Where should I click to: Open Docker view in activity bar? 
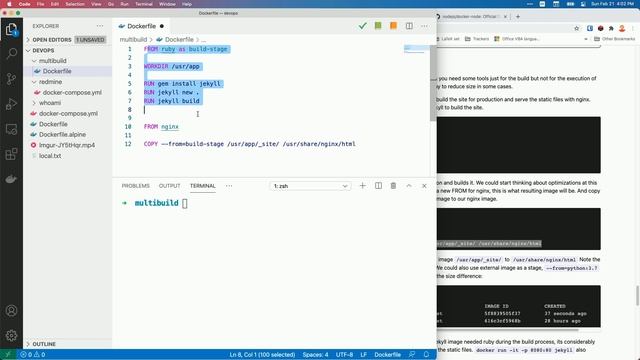[x=11, y=179]
